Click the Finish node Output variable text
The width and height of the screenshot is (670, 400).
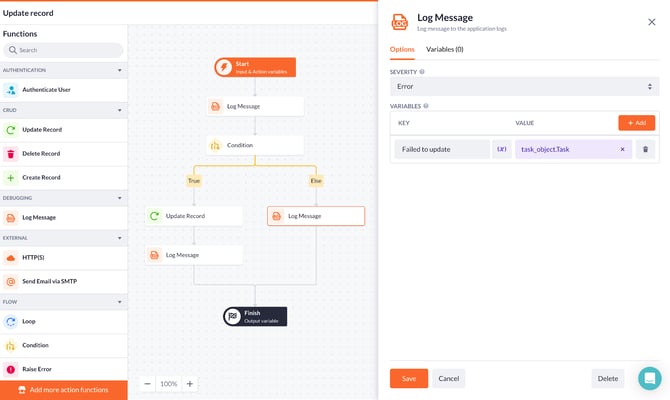[x=261, y=321]
